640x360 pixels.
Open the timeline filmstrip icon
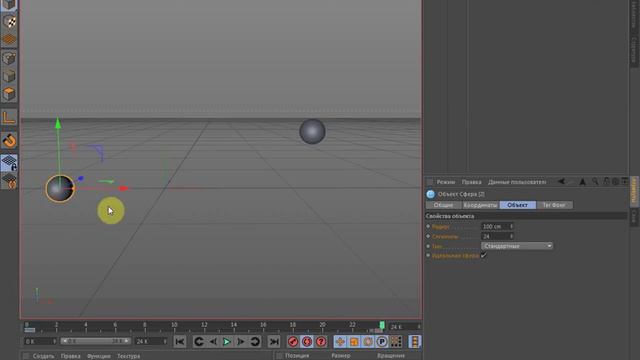pyautogui.click(x=415, y=342)
